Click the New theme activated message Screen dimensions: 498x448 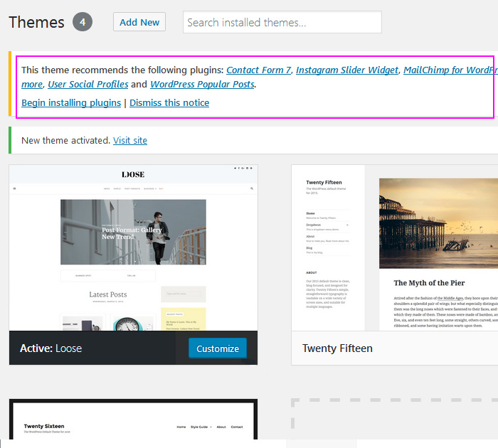pos(65,140)
